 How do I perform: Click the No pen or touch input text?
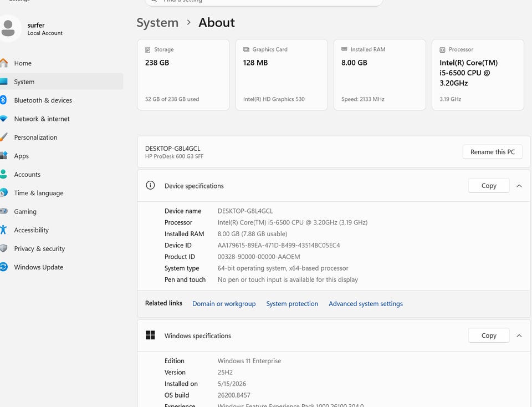click(x=288, y=279)
